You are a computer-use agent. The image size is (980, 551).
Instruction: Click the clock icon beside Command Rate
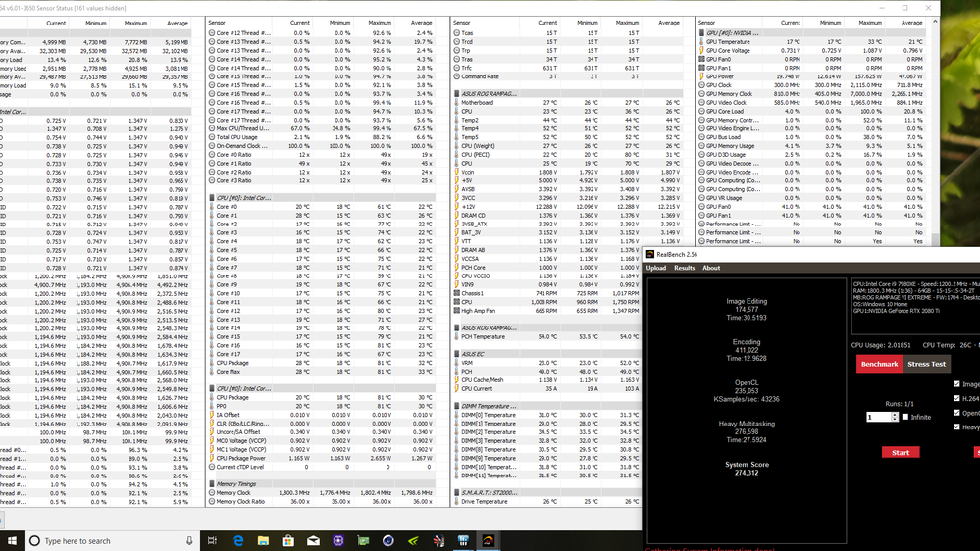point(457,76)
